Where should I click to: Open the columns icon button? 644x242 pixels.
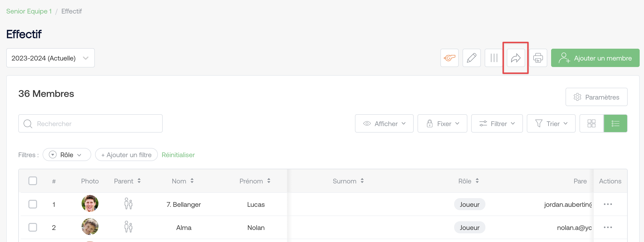pos(494,58)
